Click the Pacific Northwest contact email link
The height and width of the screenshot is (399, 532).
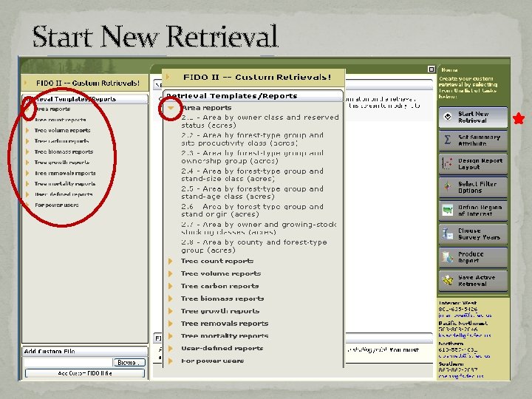[x=465, y=335]
